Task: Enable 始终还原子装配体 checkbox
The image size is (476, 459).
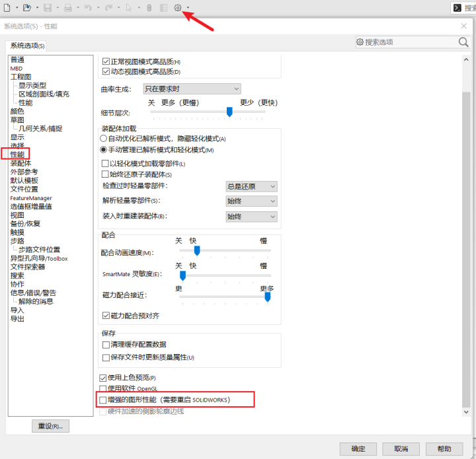Action: (105, 174)
